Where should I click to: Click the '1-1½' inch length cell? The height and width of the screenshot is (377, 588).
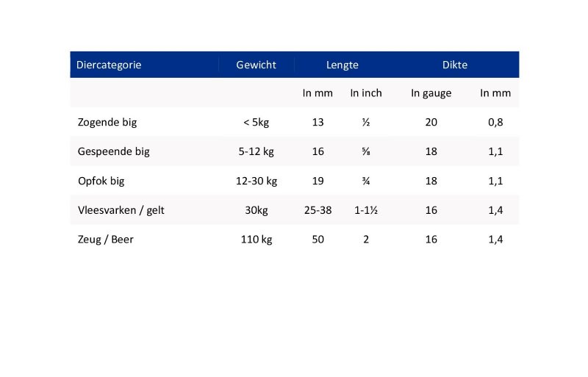coord(365,210)
